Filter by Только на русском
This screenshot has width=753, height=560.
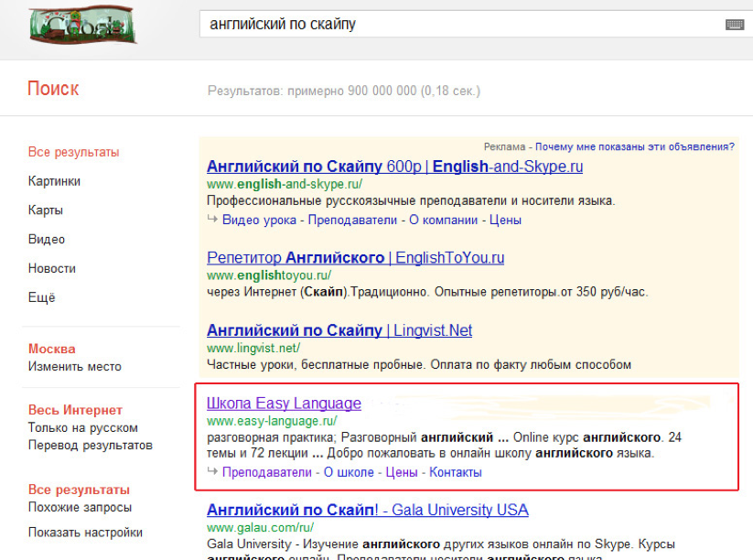pyautogui.click(x=82, y=428)
